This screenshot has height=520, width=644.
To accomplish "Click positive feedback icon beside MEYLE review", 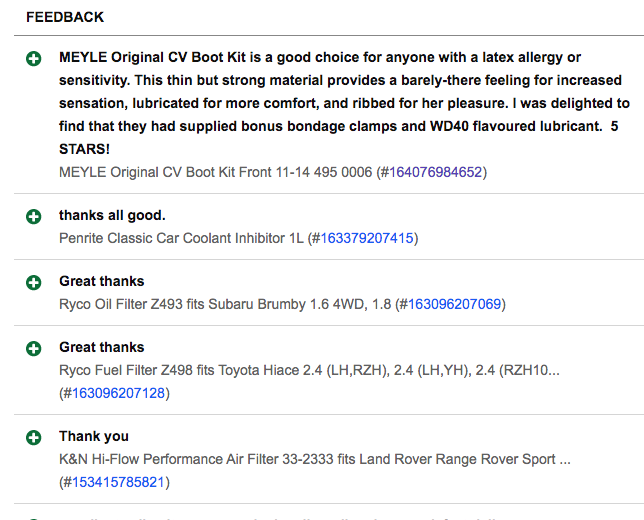I will (34, 58).
